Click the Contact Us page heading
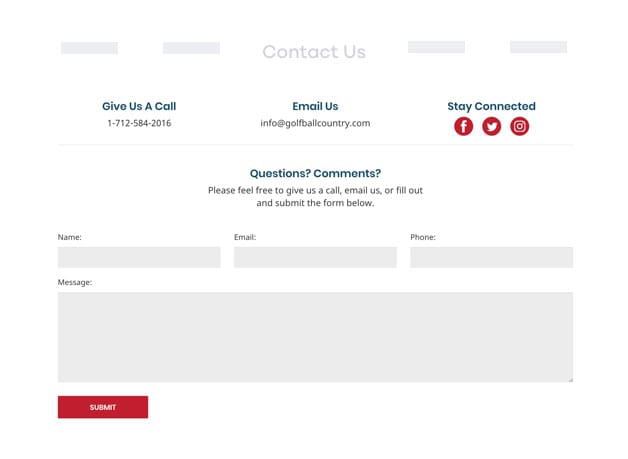Viewport: 628px width, 459px height. tap(314, 52)
